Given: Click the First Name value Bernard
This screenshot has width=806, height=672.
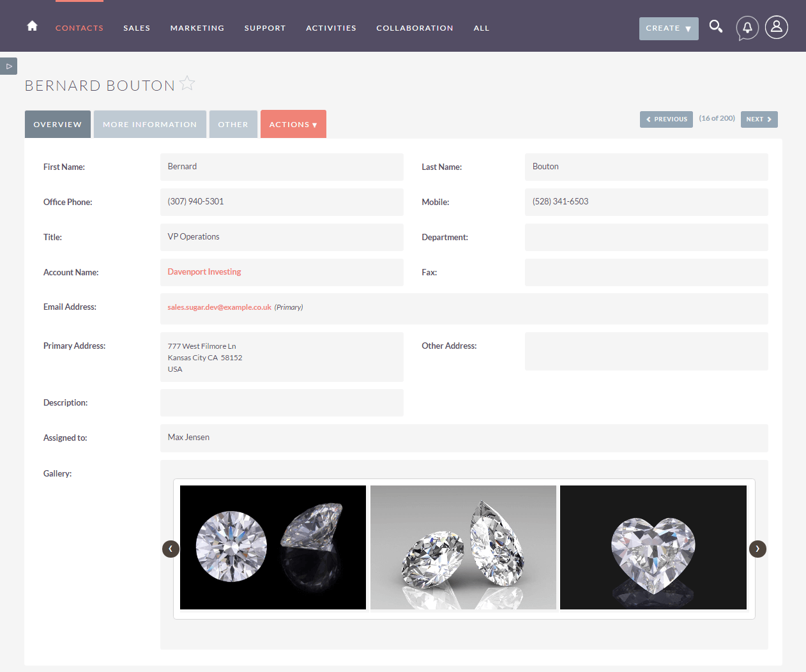Looking at the screenshot, I should (182, 166).
